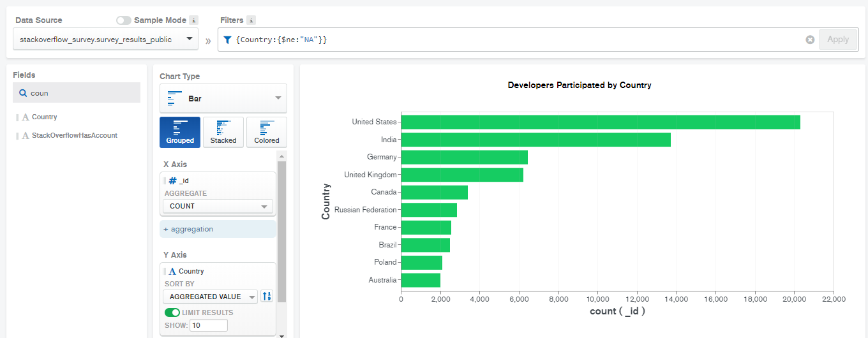Click the search magnifier icon in Fields
This screenshot has height=338, width=868.
[x=23, y=93]
